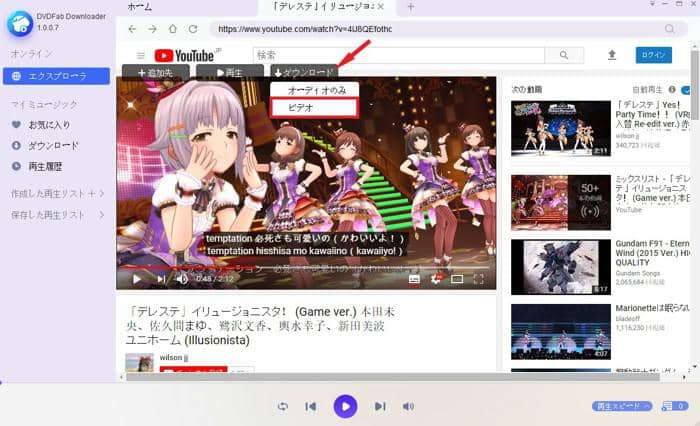The image size is (700, 426).
Task: Close the 「デレステ」 tab
Action: point(380,7)
